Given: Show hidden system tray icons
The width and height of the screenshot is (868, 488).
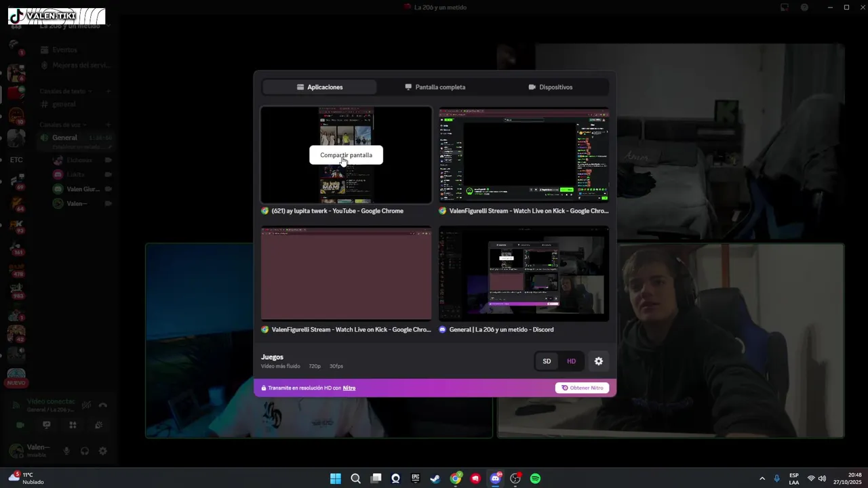Looking at the screenshot, I should (x=762, y=479).
